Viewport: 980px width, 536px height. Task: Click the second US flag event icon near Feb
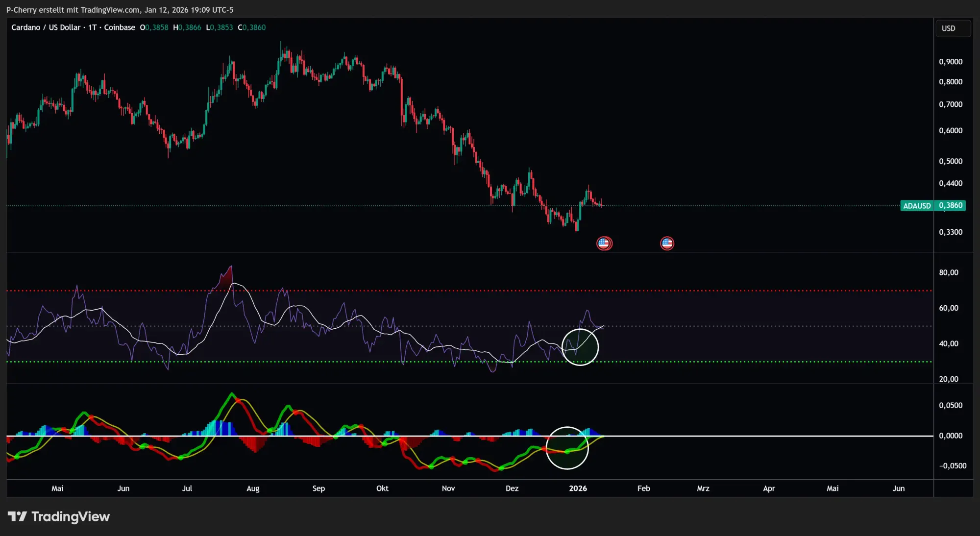tap(666, 243)
